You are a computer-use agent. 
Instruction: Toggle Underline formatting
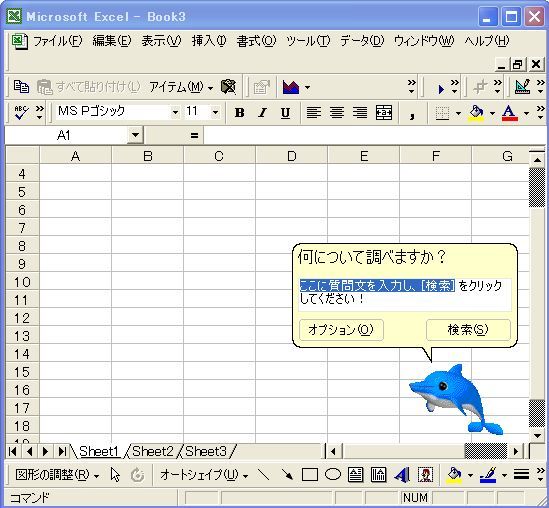coord(285,113)
